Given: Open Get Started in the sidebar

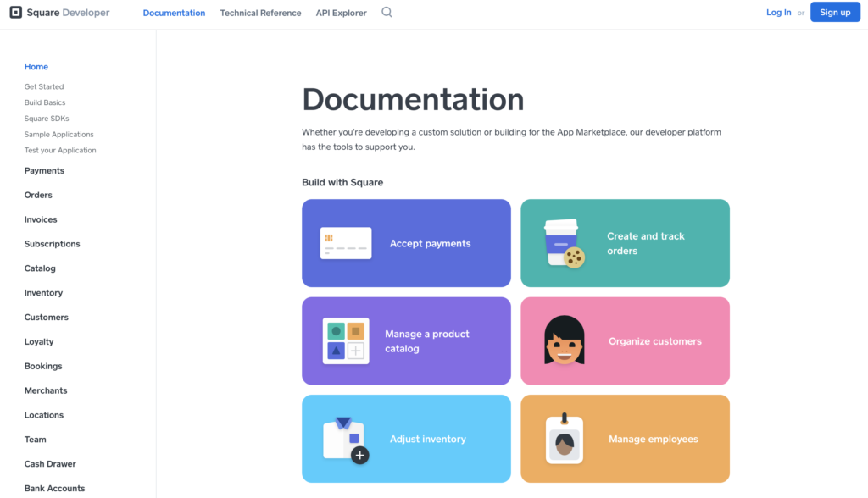Looking at the screenshot, I should tap(44, 86).
